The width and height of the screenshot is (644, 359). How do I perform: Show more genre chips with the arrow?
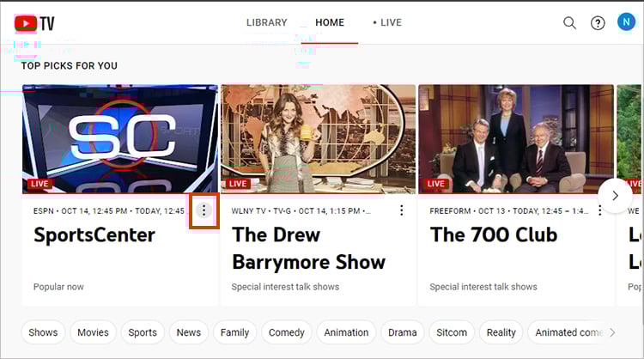click(612, 332)
